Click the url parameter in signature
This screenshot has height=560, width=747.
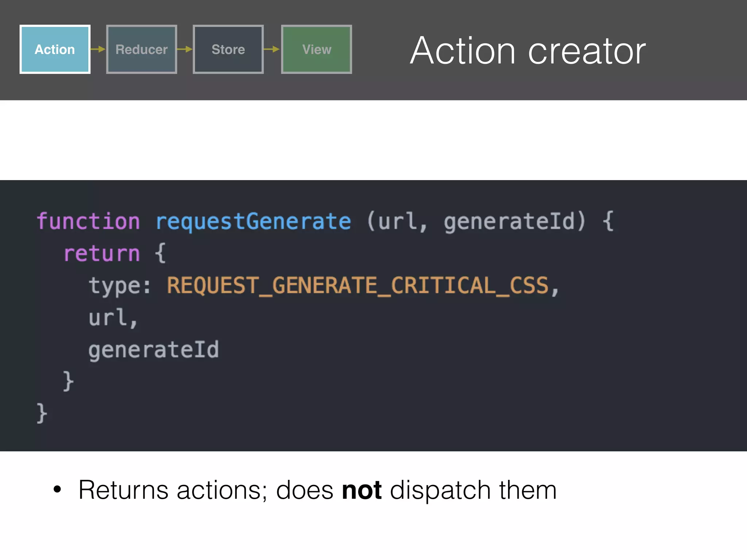[398, 221]
